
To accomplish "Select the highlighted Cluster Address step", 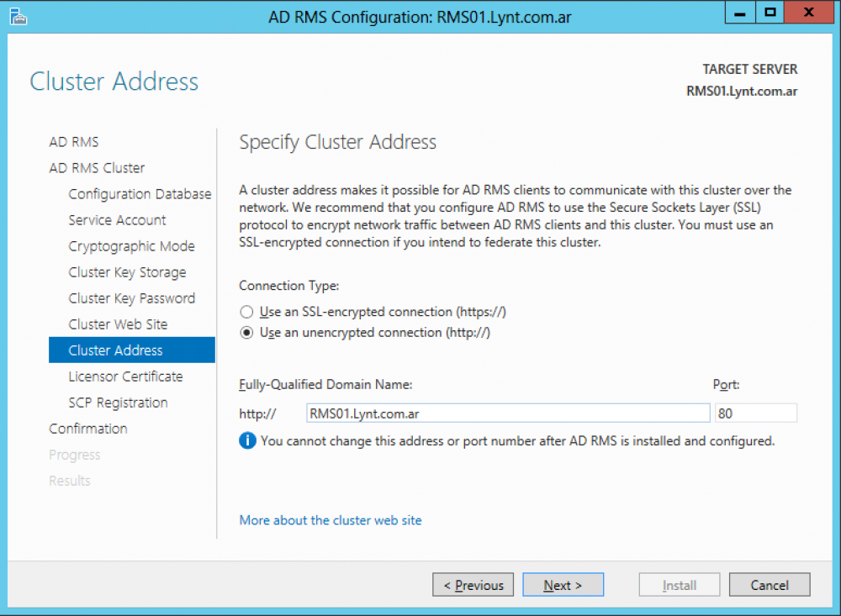I will 132,350.
